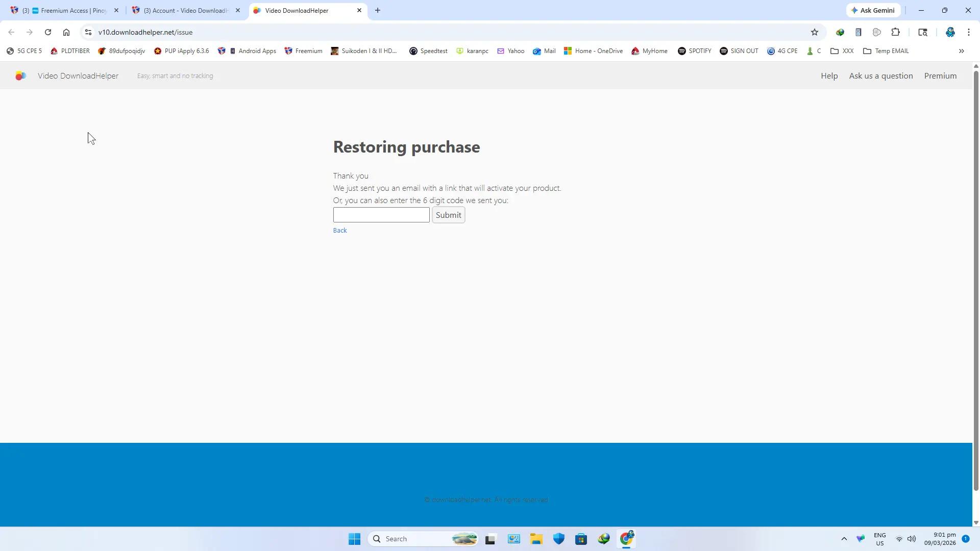Click the Video DownloadHelper logo icon
Viewport: 980px width, 551px height.
point(20,76)
